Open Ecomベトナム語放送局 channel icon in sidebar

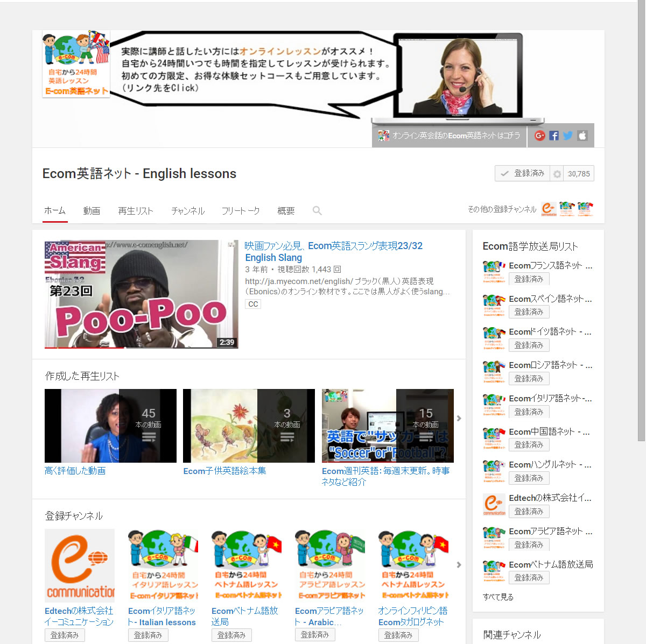pyautogui.click(x=494, y=571)
